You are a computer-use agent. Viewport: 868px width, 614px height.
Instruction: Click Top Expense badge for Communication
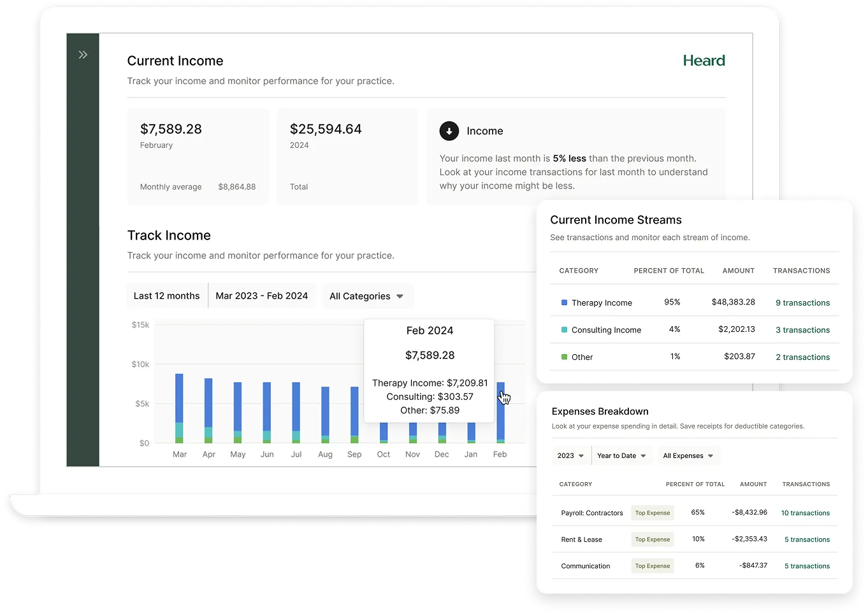(653, 566)
